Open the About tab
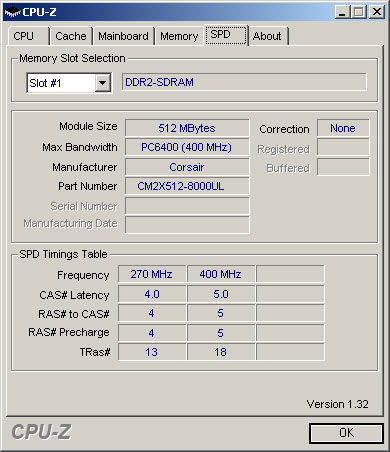This screenshot has width=390, height=452. point(268,36)
